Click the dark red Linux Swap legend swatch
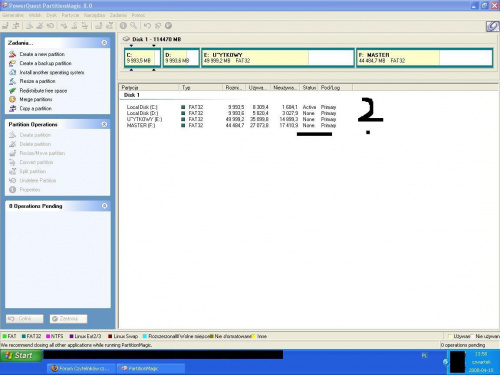Image resolution: width=500 pixels, height=375 pixels. 110,336
